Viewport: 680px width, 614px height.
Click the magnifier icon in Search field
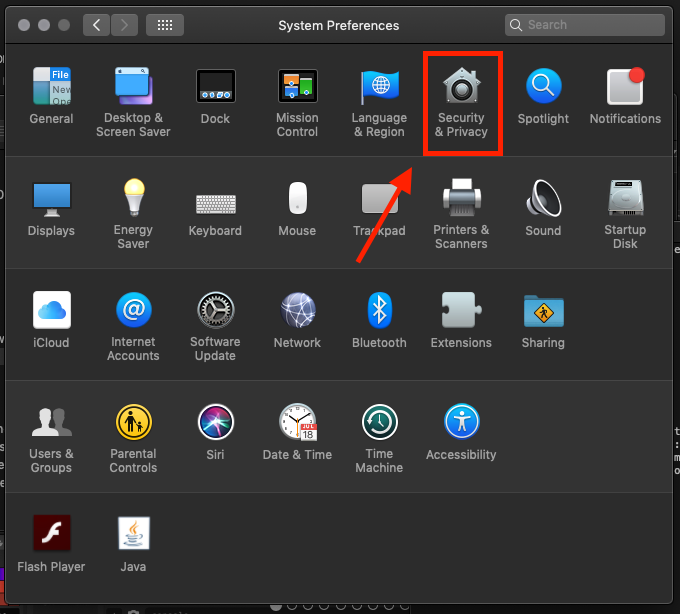pos(516,25)
